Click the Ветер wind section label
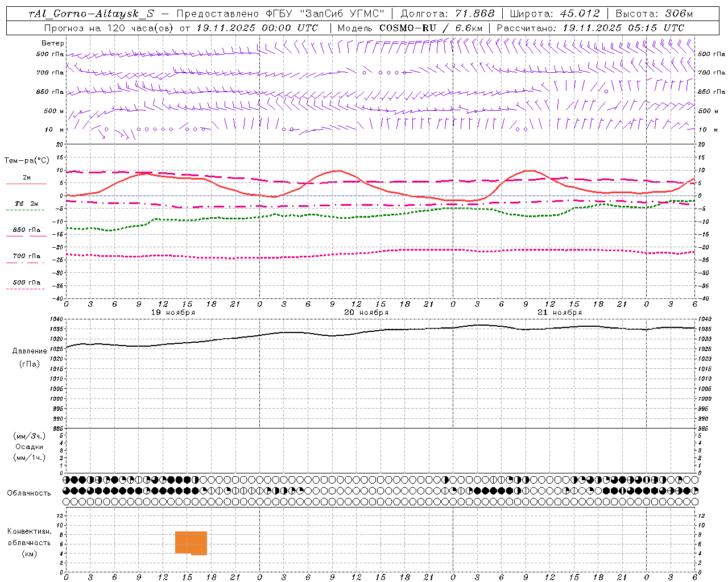Image resolution: width=728 pixels, height=582 pixels. click(53, 43)
